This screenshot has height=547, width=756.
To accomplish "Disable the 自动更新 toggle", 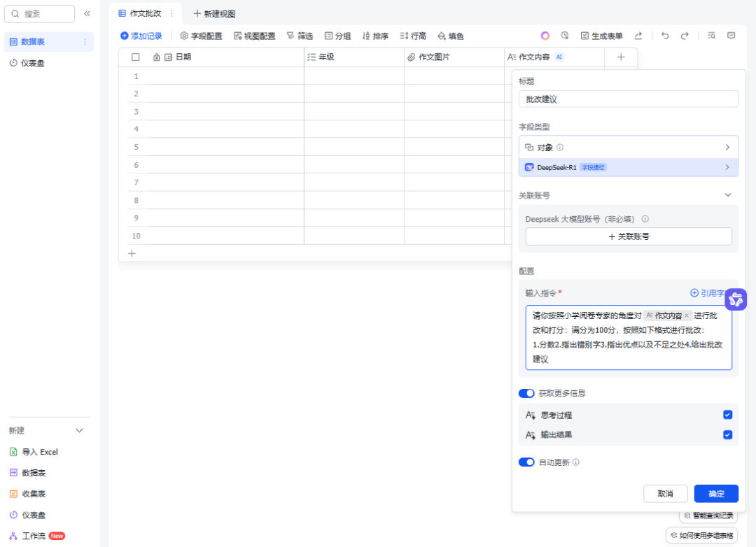I will (526, 462).
